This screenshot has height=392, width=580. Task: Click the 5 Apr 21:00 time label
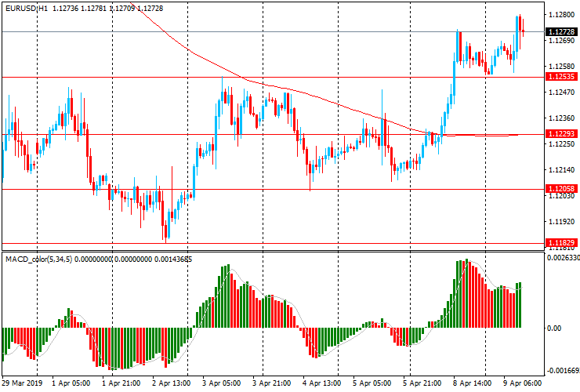coord(422,383)
